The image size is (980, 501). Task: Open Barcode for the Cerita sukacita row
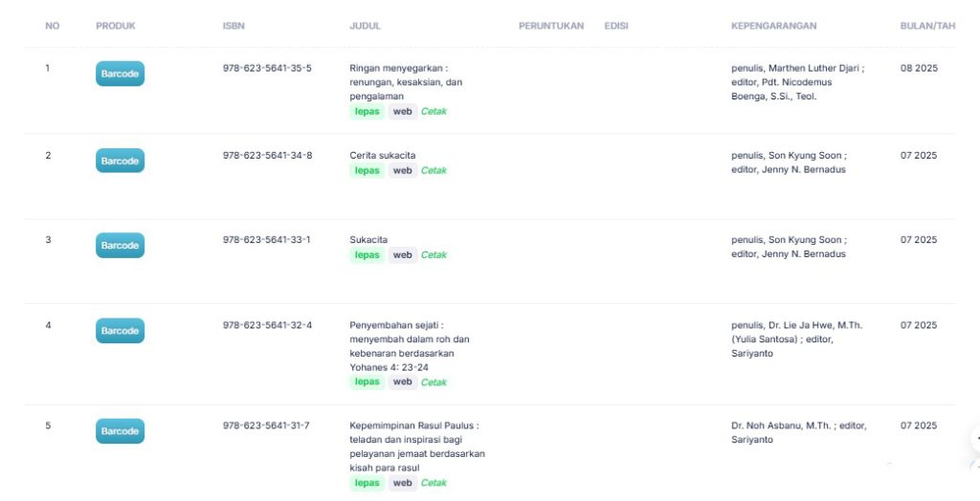(x=120, y=161)
